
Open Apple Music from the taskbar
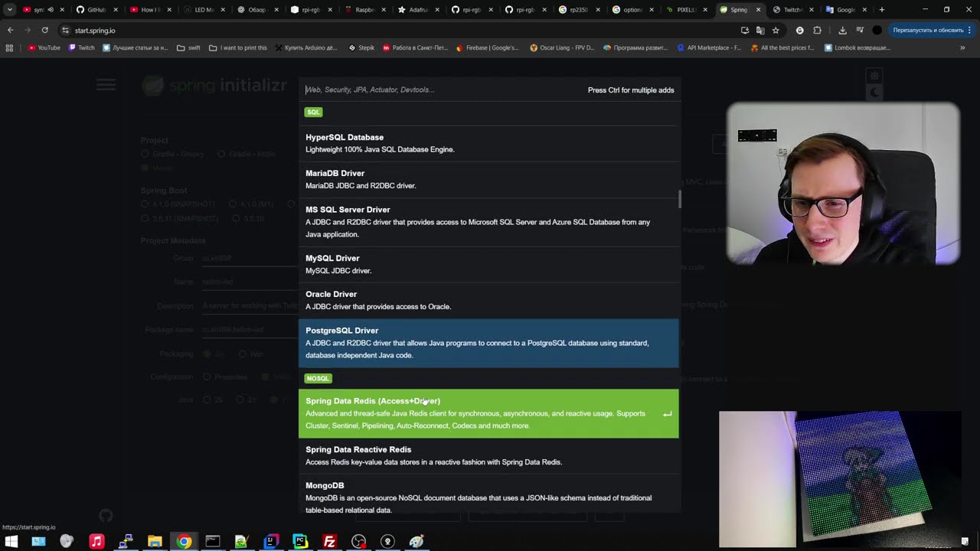96,541
